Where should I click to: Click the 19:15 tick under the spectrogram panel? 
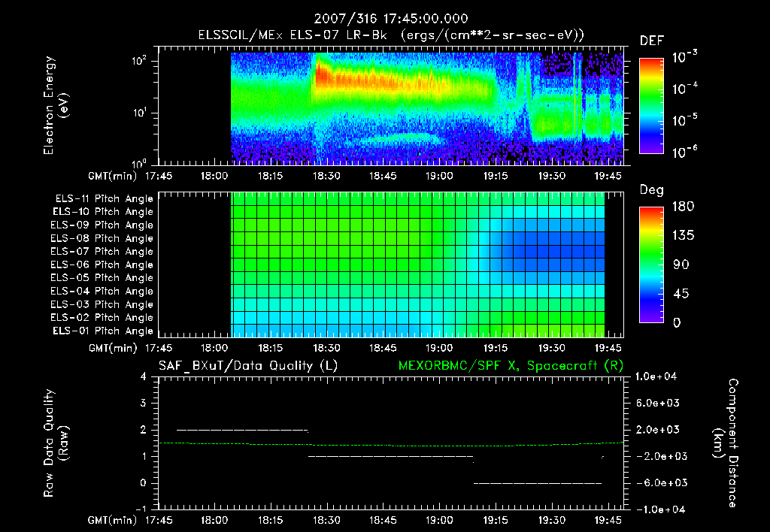(x=496, y=176)
